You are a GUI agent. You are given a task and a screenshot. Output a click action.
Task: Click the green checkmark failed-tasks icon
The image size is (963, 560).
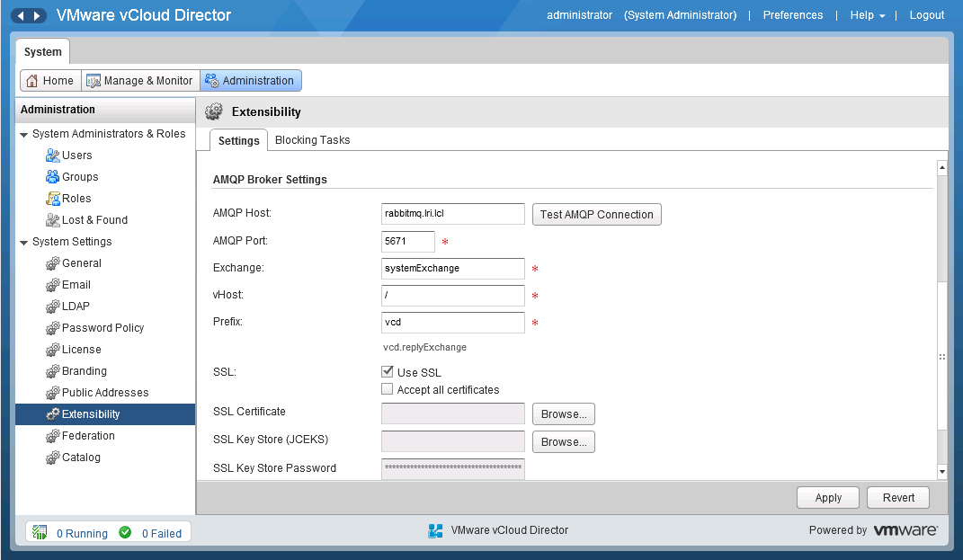tap(125, 532)
